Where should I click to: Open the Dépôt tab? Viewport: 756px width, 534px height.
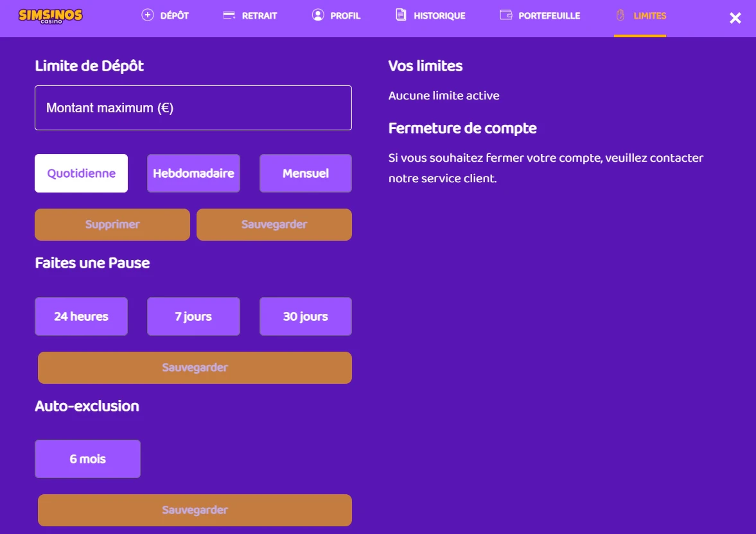pos(165,15)
